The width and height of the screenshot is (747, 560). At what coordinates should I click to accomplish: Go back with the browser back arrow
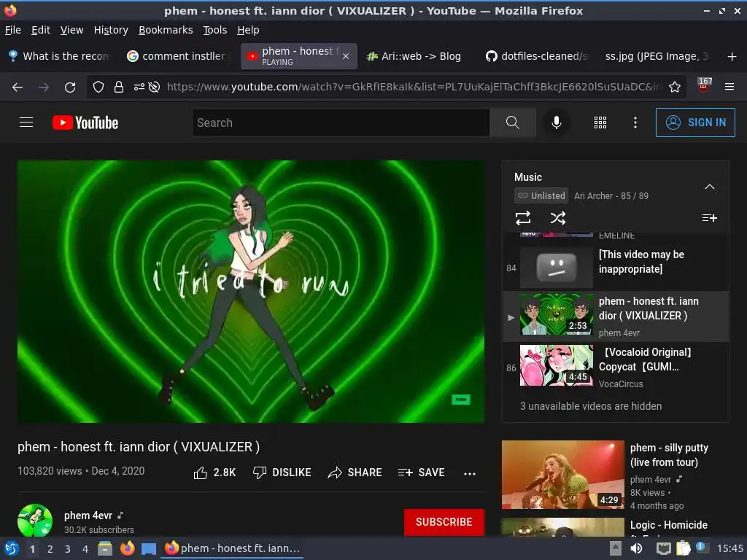click(18, 87)
